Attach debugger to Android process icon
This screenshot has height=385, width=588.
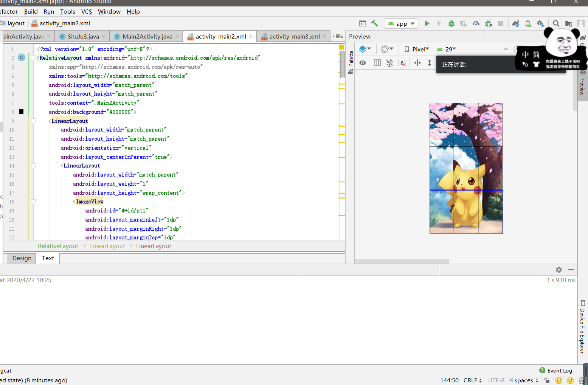(x=489, y=23)
